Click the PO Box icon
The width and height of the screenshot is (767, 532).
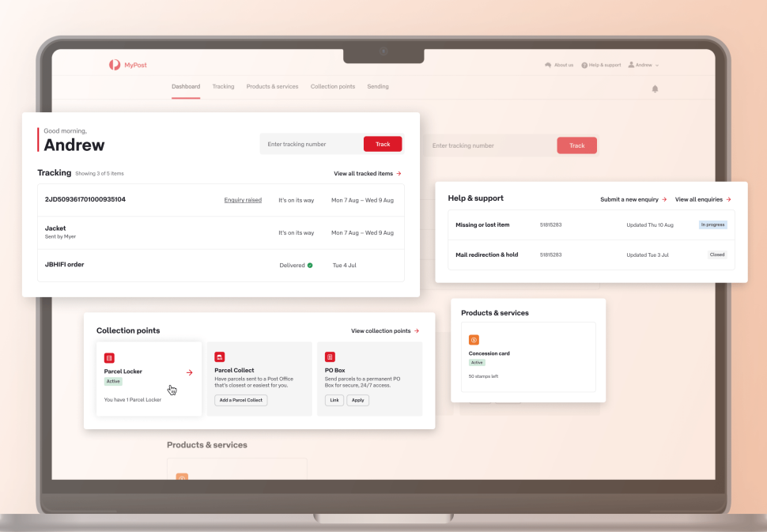point(329,357)
